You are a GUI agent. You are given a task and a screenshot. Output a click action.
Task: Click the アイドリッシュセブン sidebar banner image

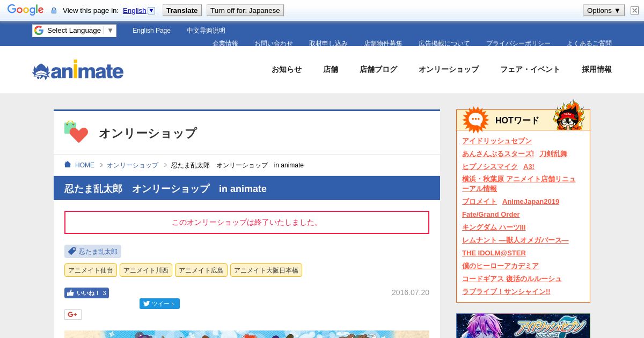tap(523, 326)
